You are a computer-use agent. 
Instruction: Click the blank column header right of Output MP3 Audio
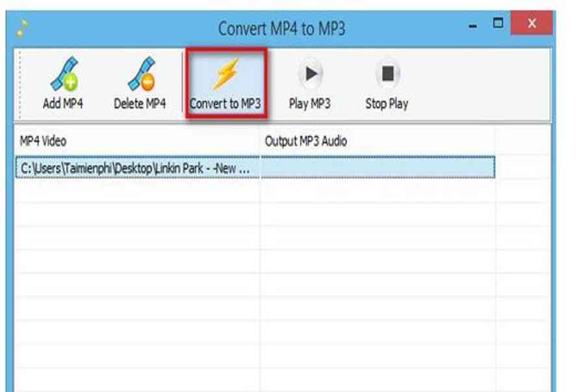tap(522, 141)
